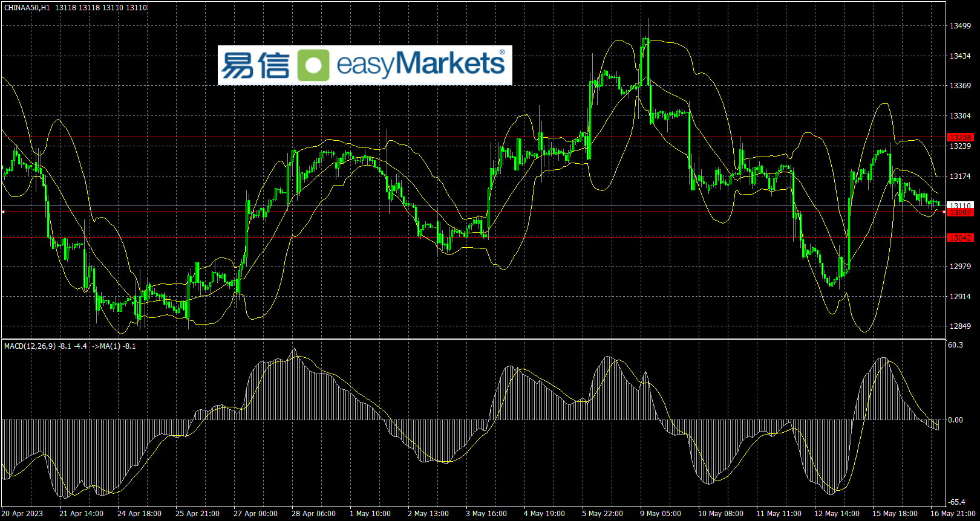Click the 12 May 14:00 time label
Image resolution: width=980 pixels, height=521 pixels.
pyautogui.click(x=837, y=514)
